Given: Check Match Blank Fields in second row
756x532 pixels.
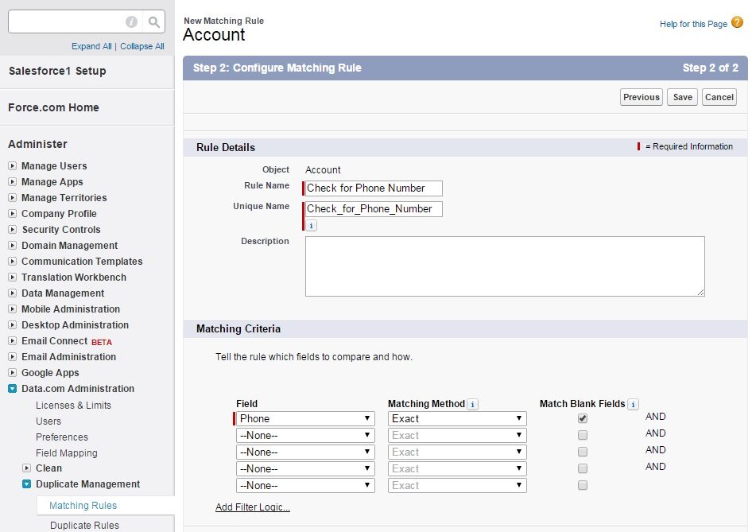Looking at the screenshot, I should pyautogui.click(x=583, y=435).
